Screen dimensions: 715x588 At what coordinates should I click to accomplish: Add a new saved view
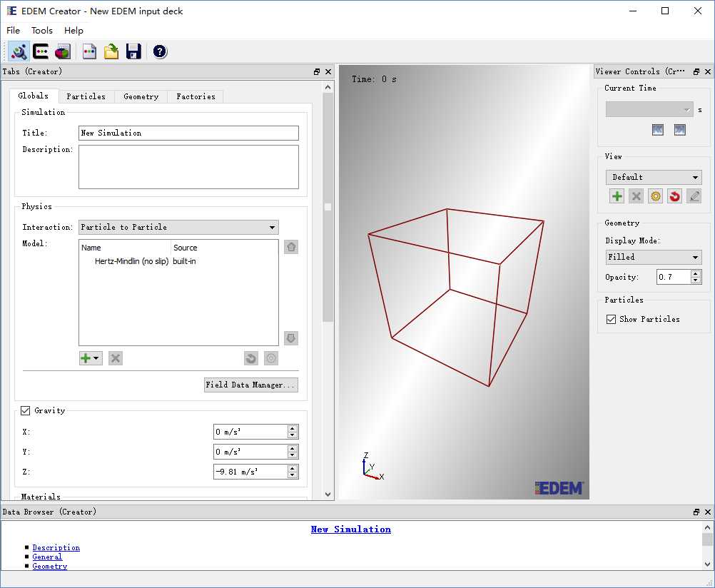pos(617,196)
